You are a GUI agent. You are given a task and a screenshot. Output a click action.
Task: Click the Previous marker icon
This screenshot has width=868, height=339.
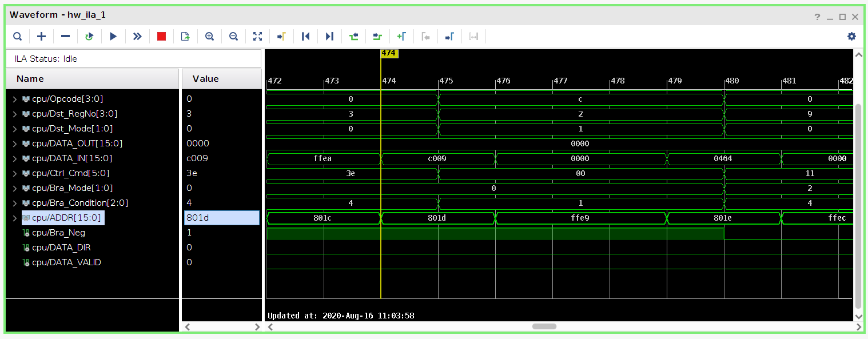(x=425, y=37)
